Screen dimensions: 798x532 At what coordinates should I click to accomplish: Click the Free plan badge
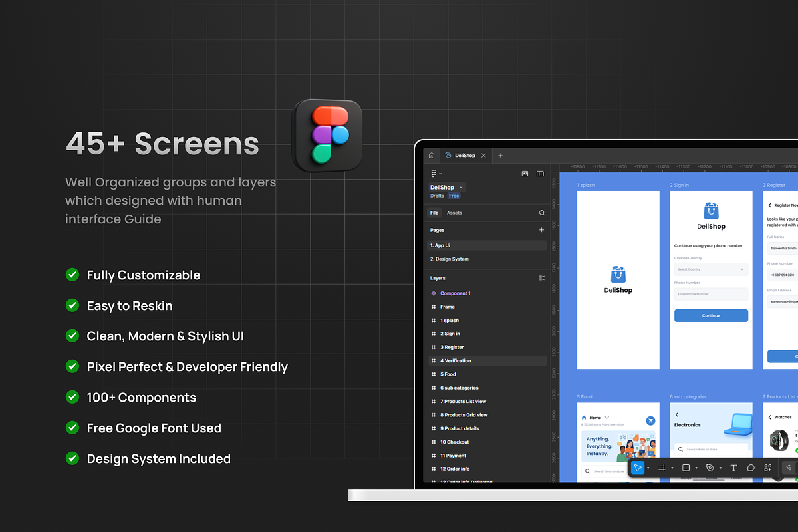pyautogui.click(x=454, y=196)
